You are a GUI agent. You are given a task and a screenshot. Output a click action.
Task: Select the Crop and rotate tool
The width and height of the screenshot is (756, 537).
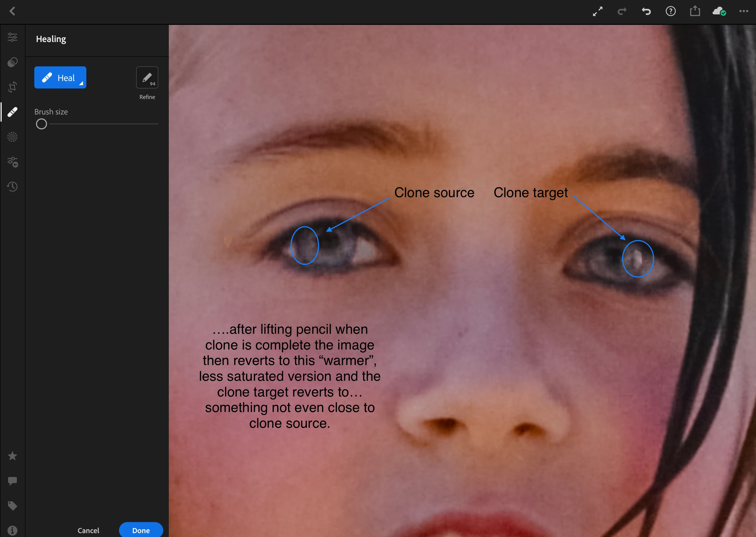[x=12, y=87]
